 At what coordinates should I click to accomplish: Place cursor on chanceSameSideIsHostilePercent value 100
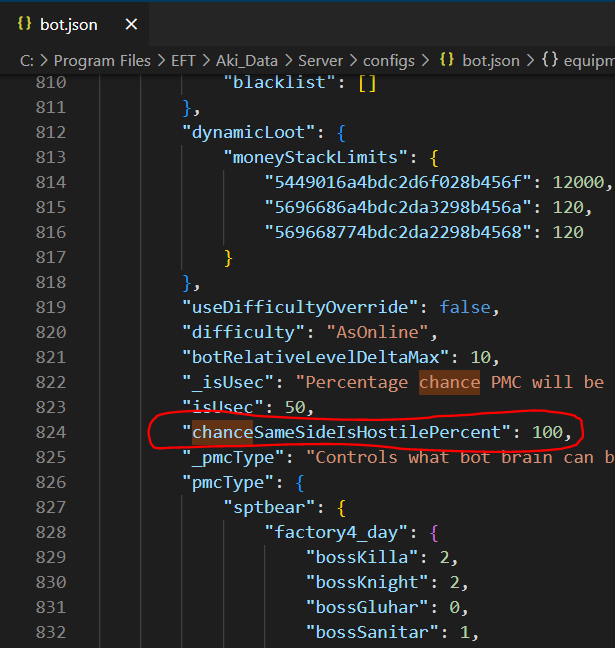(548, 432)
